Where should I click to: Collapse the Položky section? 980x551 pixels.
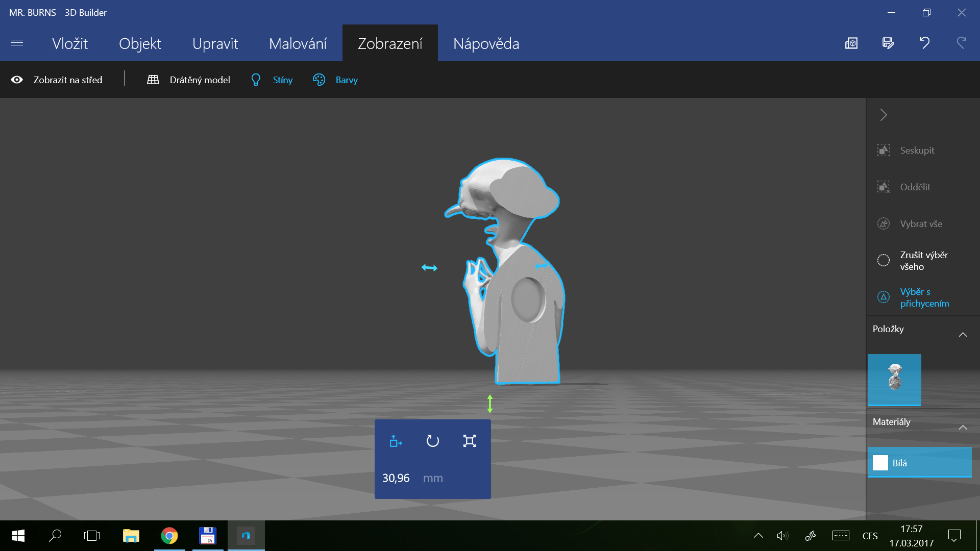click(x=963, y=334)
